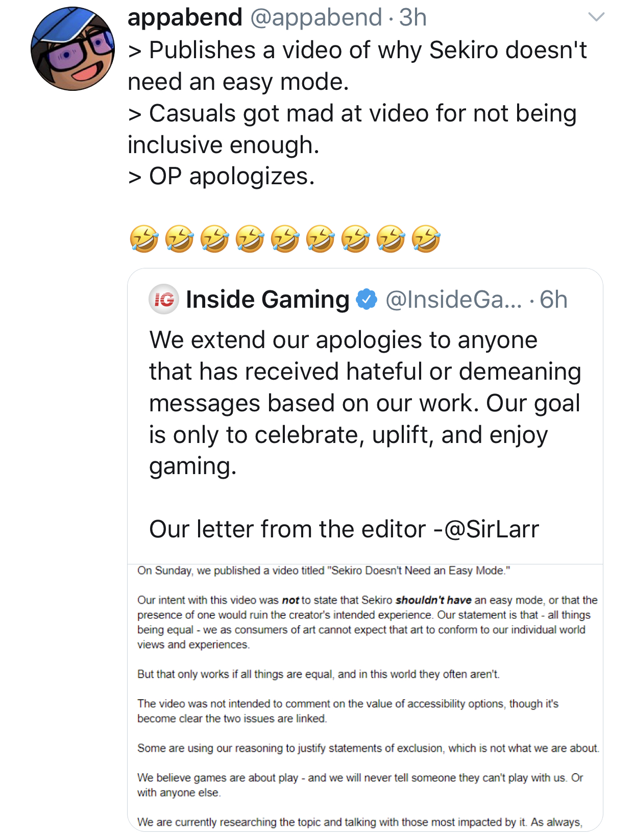Viewport: 634px width, 840px height.
Task: Expand the tweet options chevron menu
Action: [596, 17]
